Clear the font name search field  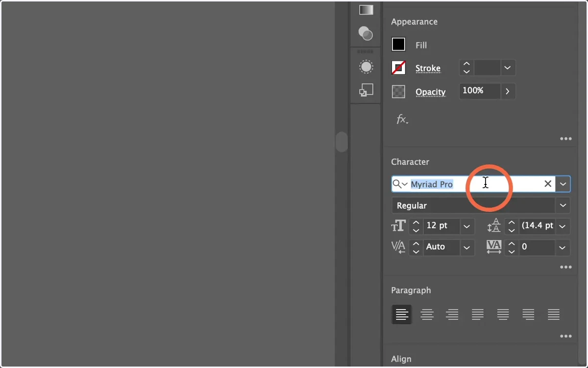[548, 184]
